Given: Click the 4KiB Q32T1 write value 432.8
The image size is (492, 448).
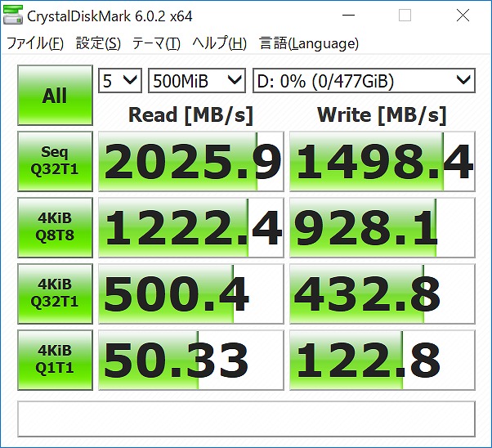Looking at the screenshot, I should pyautogui.click(x=382, y=293).
